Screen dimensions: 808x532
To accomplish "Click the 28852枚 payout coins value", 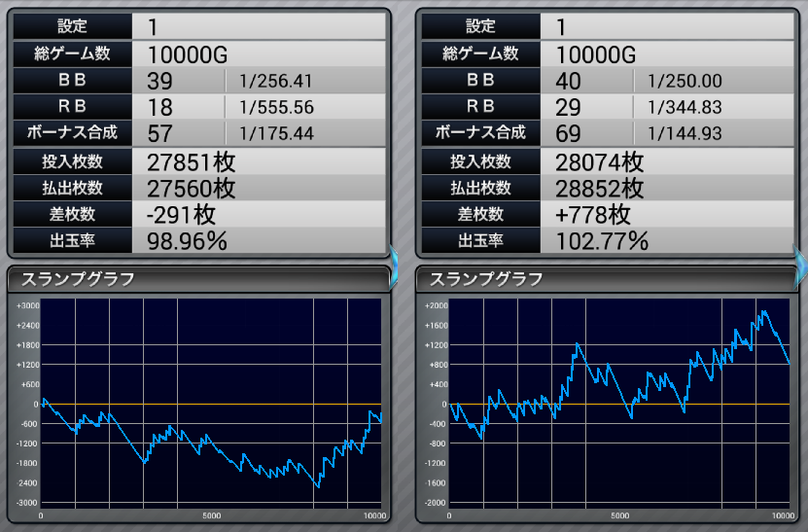I will pos(600,188).
